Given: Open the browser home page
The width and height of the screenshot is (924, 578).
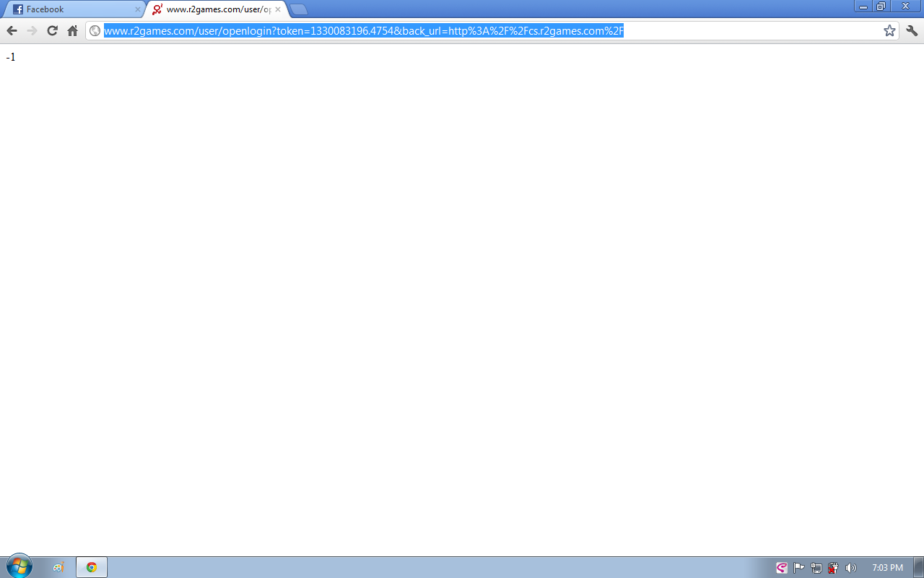Looking at the screenshot, I should pyautogui.click(x=72, y=30).
